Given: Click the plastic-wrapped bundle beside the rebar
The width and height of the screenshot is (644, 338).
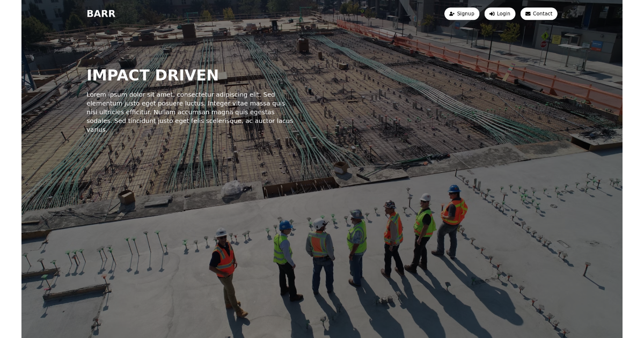Looking at the screenshot, I should point(234,189).
